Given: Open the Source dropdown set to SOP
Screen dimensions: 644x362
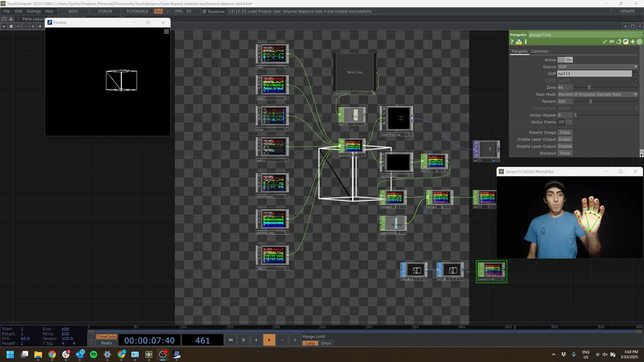Looking at the screenshot, I should 597,67.
